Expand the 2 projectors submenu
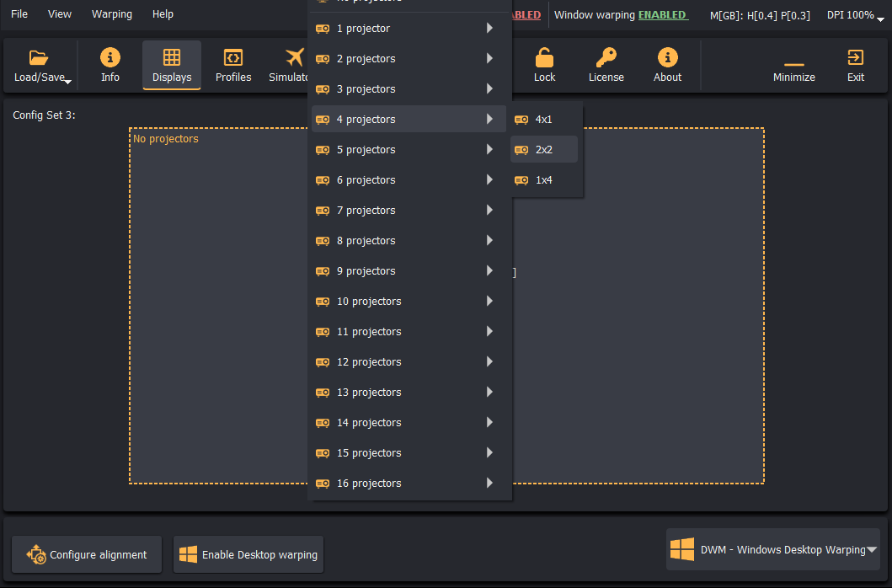892x588 pixels. [x=409, y=59]
